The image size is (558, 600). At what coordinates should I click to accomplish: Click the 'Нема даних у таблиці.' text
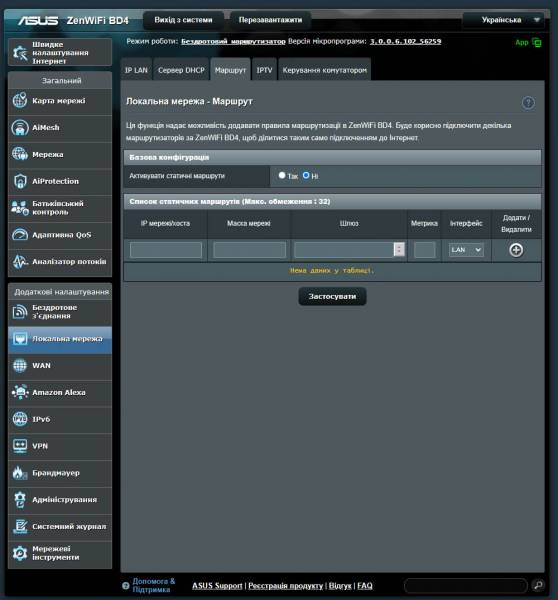(332, 271)
